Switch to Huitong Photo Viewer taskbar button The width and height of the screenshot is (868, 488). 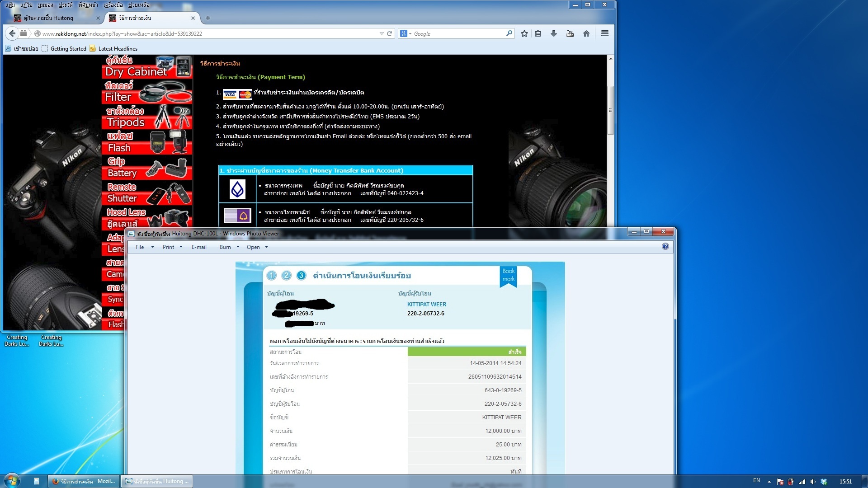pos(157,481)
